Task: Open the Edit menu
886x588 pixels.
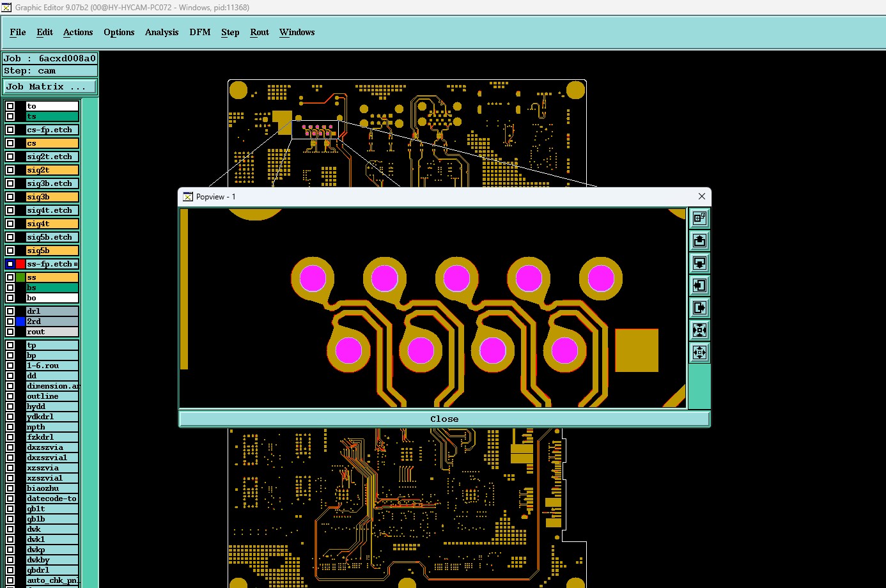Action: (45, 32)
